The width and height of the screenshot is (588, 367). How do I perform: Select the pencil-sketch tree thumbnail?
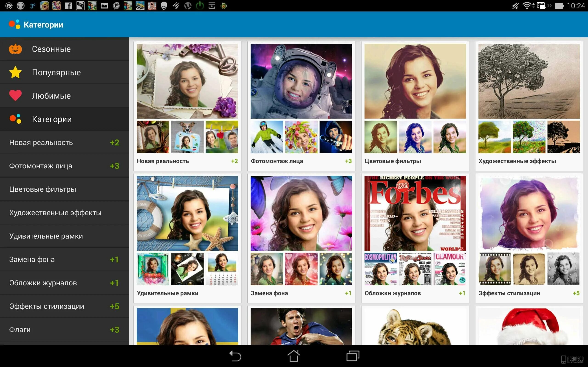tap(529, 81)
